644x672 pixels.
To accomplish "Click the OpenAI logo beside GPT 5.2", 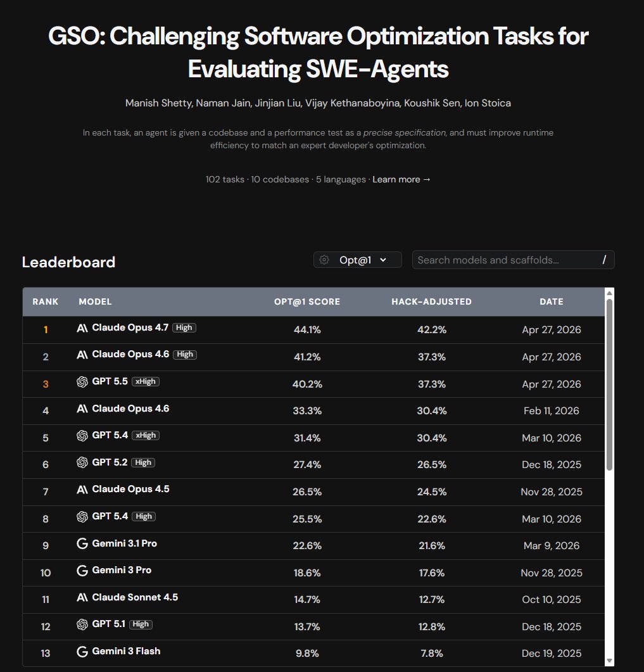I will (82, 462).
